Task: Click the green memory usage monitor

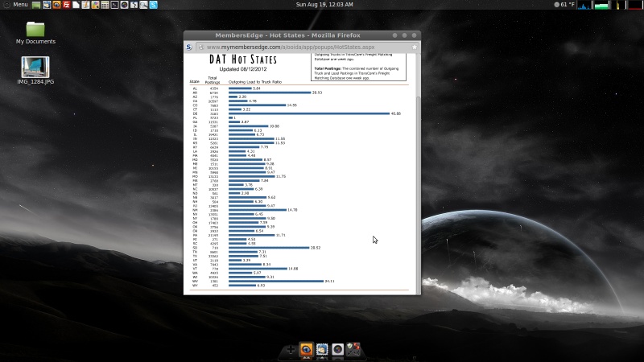Action: pyautogui.click(x=601, y=5)
